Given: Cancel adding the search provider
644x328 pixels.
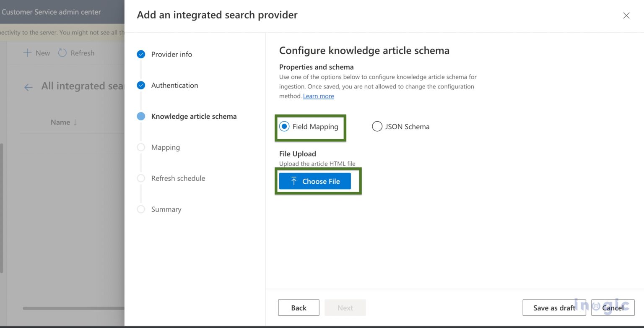Looking at the screenshot, I should click(x=613, y=307).
